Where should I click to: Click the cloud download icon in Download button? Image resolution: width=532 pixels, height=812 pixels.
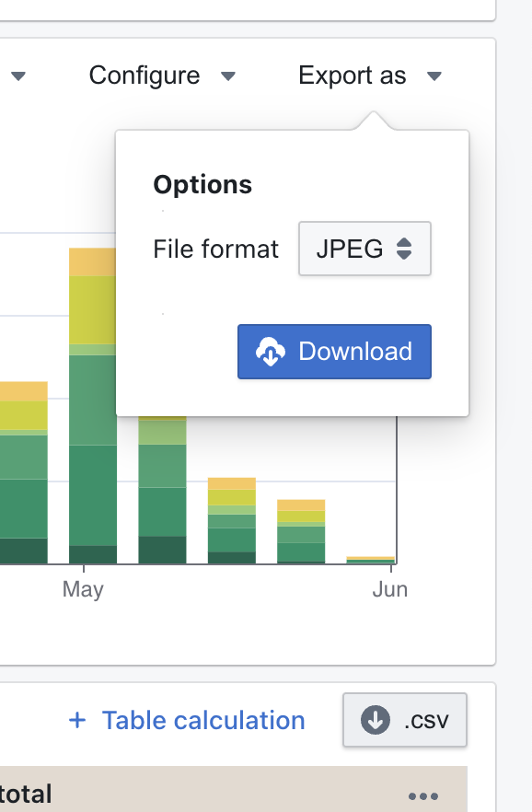click(269, 352)
